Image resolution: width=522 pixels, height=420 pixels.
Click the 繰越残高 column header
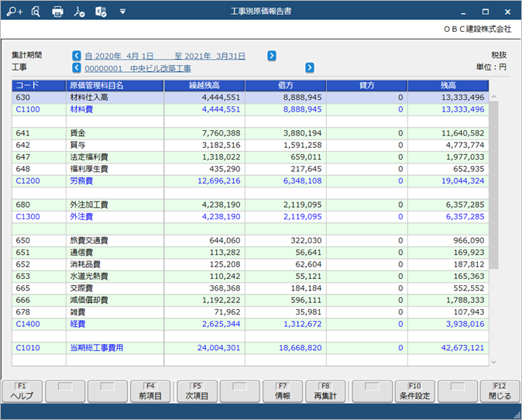tap(204, 85)
